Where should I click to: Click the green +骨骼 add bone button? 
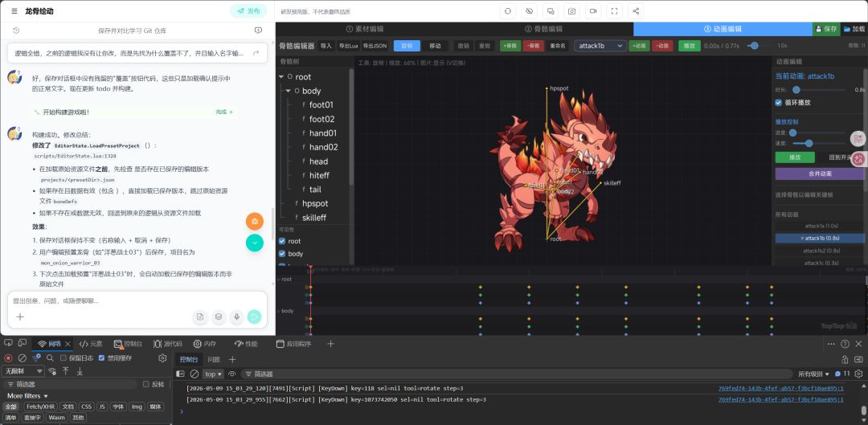(x=510, y=46)
